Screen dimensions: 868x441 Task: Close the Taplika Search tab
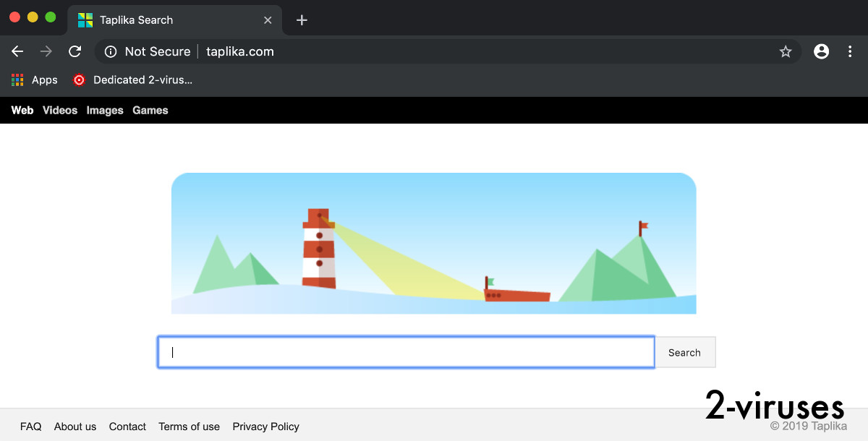click(268, 20)
